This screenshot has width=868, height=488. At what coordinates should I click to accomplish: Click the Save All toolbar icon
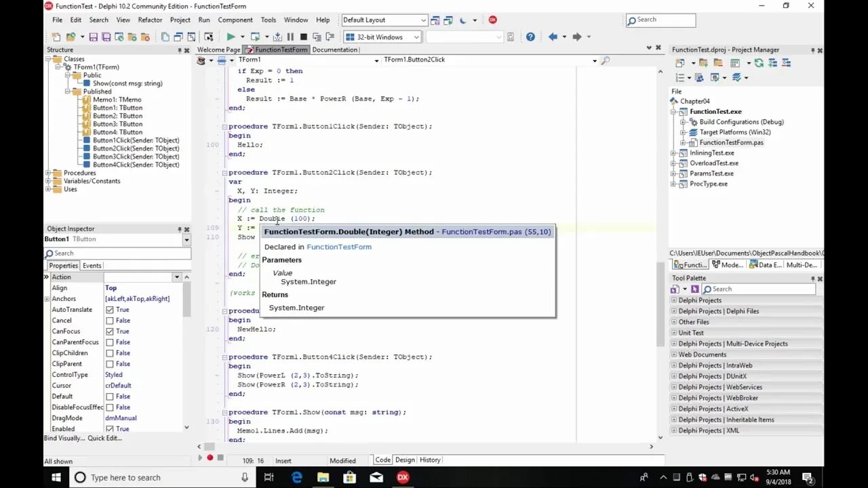pos(106,37)
